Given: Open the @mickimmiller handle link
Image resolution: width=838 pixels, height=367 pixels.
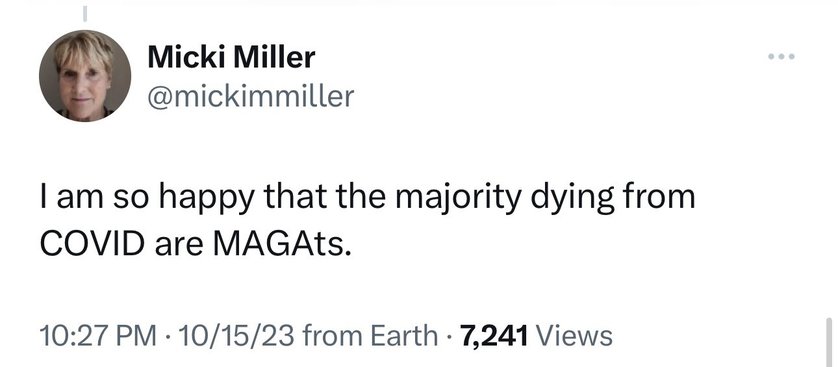Looking at the screenshot, I should point(251,96).
